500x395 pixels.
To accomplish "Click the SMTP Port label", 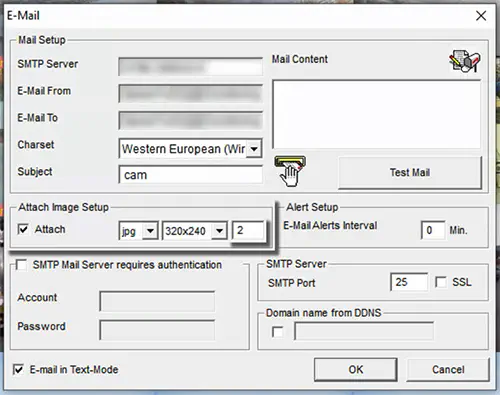I will pos(291,283).
